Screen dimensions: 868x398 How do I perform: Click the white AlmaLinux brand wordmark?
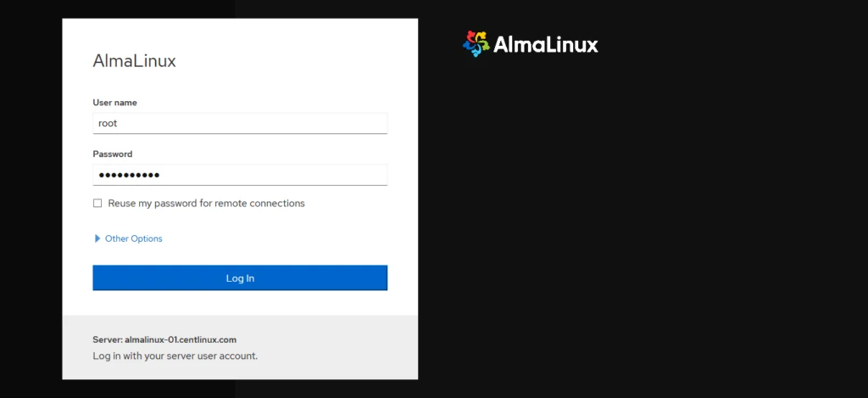pyautogui.click(x=545, y=44)
